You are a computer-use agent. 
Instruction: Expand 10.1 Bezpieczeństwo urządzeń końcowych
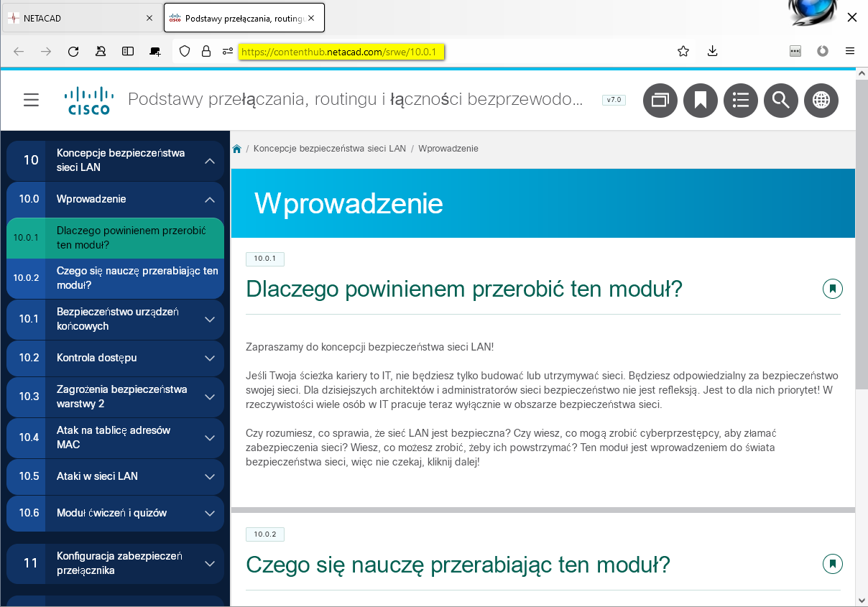210,319
